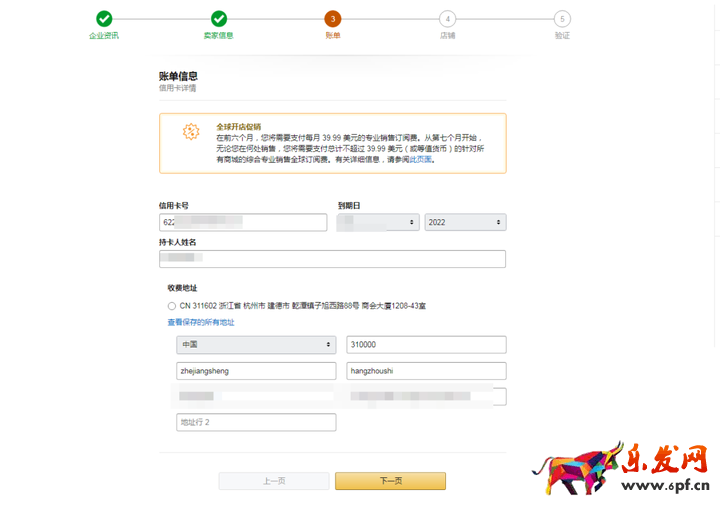The image size is (720, 506).
Task: Click the 企业资讯 completed step checkmark
Action: (104, 19)
